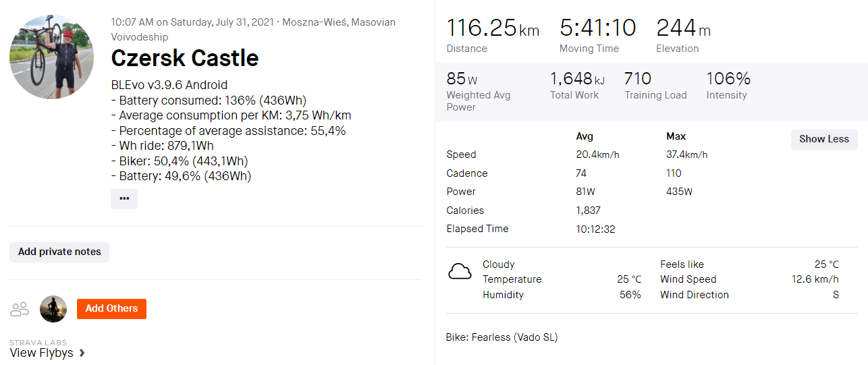Expand description with the ellipsis button
The image size is (868, 365).
coord(124,199)
